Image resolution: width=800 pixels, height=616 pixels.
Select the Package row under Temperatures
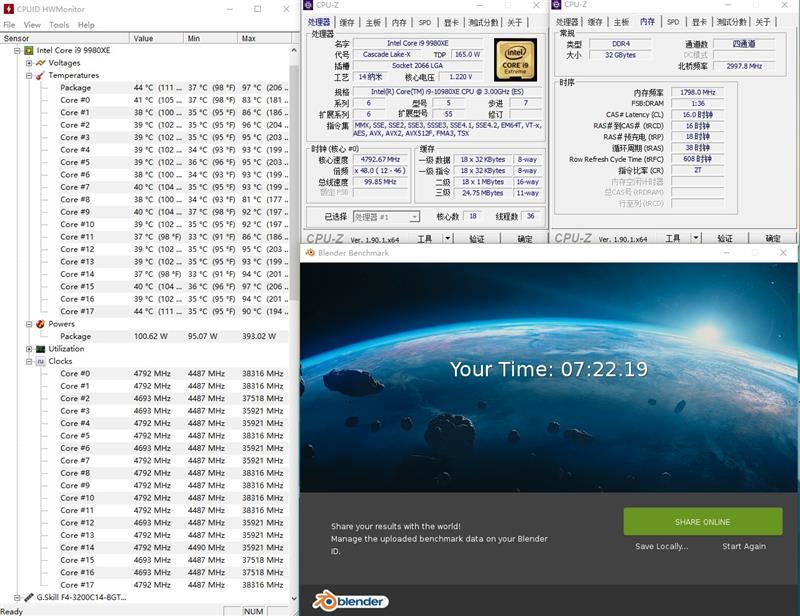(x=173, y=88)
